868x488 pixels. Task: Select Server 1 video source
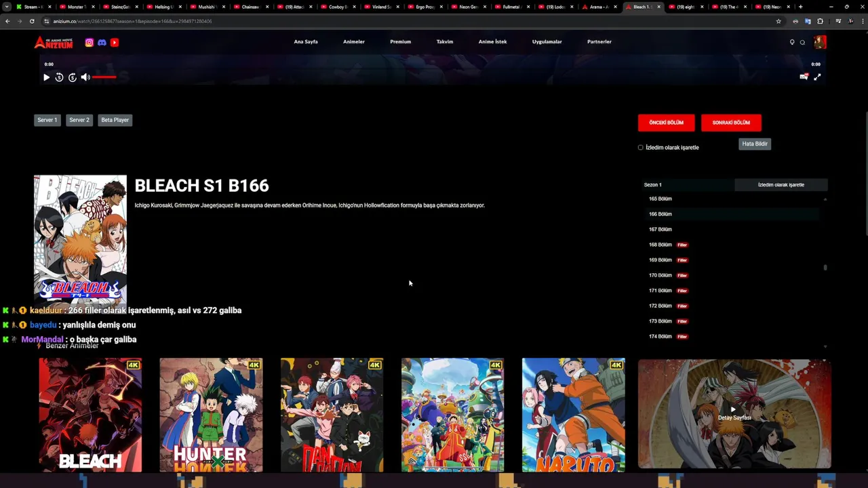coord(47,120)
